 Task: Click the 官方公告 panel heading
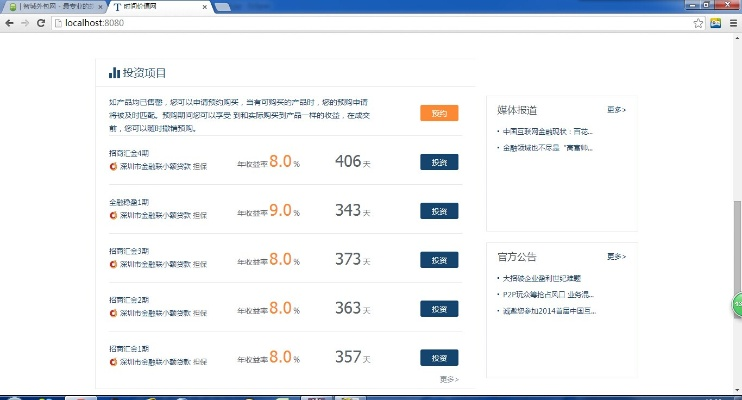tap(517, 257)
